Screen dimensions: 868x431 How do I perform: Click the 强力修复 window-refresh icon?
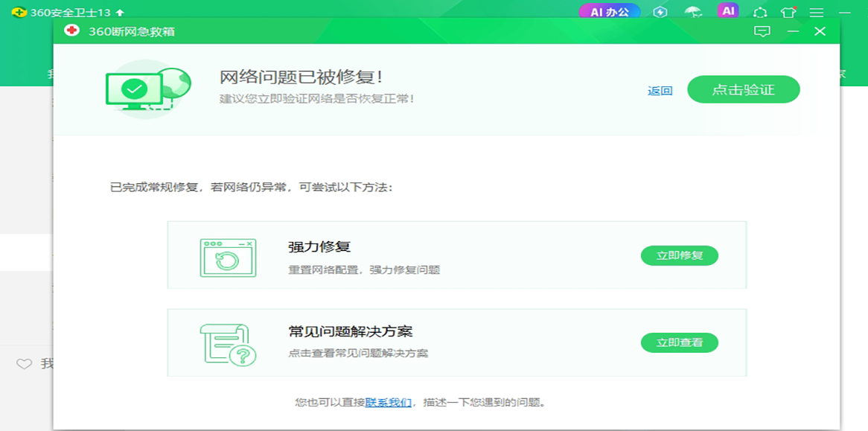pos(227,258)
